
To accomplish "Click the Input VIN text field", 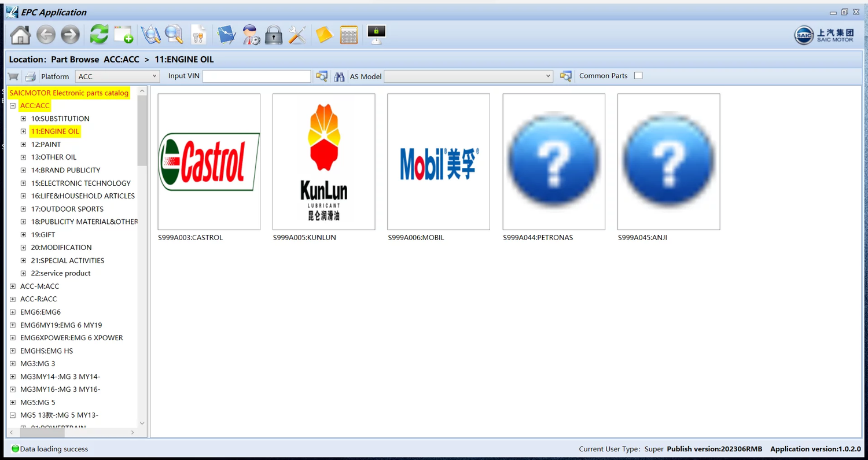I will (x=256, y=76).
